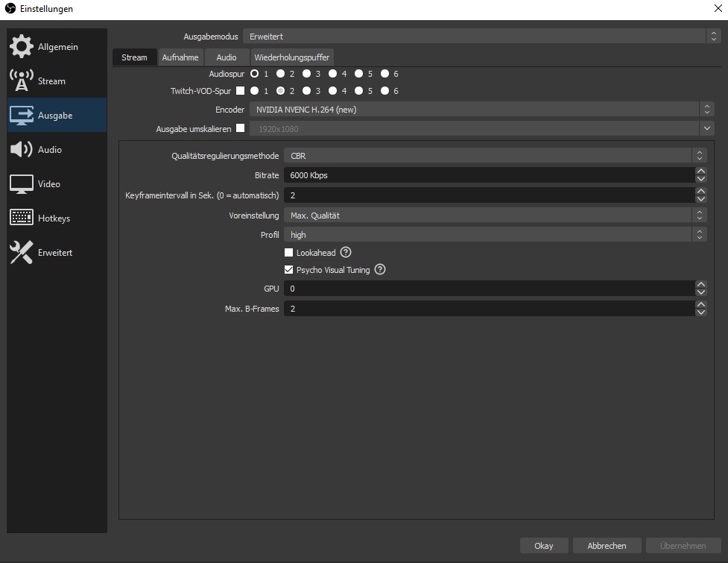Increase GPU value with up arrow
This screenshot has height=563, width=728.
click(x=701, y=285)
